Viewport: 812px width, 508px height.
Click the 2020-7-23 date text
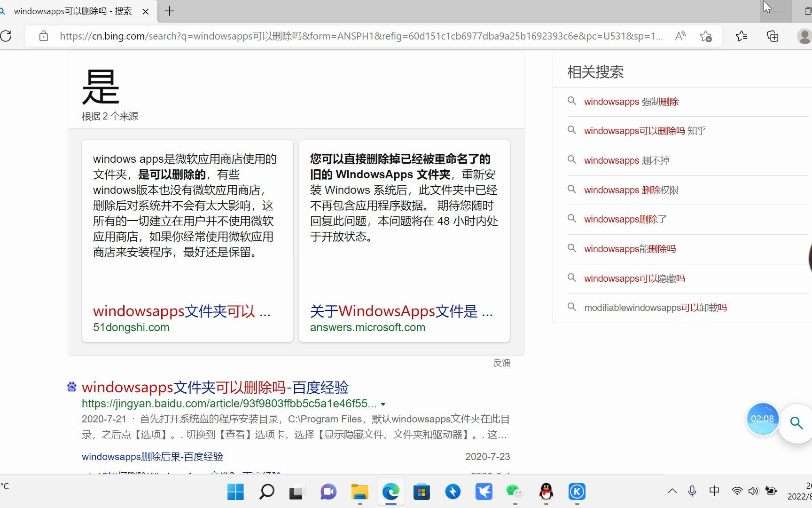pos(487,456)
